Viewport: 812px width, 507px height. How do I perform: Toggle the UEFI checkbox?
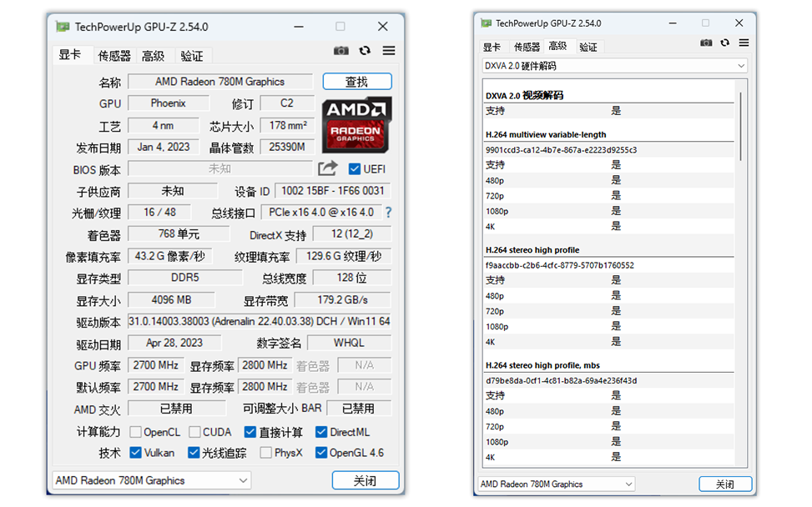[x=354, y=169]
